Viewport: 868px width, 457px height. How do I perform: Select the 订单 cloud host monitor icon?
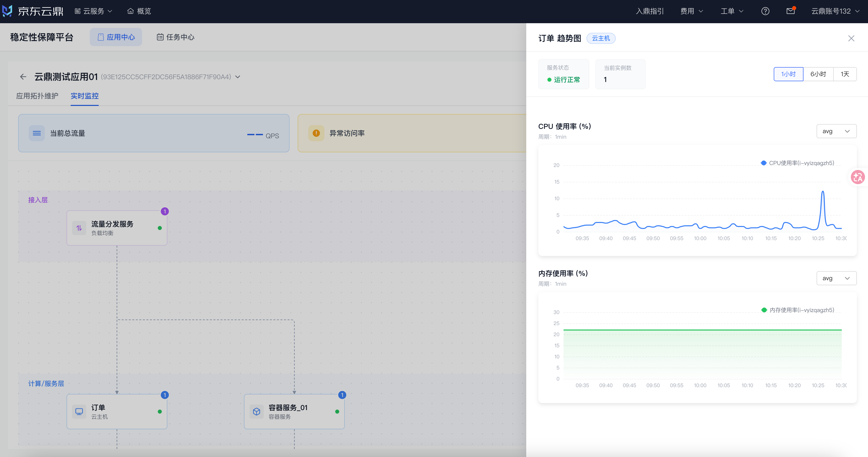(79, 411)
